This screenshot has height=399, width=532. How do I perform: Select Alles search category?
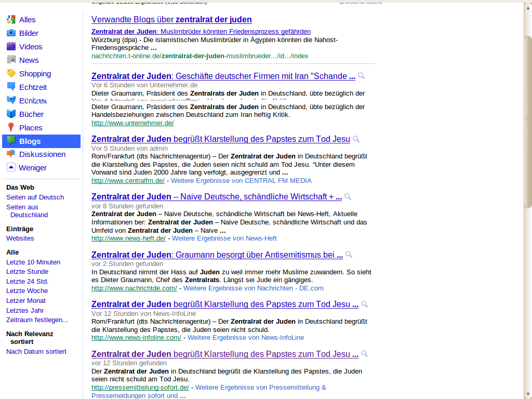[x=27, y=20]
